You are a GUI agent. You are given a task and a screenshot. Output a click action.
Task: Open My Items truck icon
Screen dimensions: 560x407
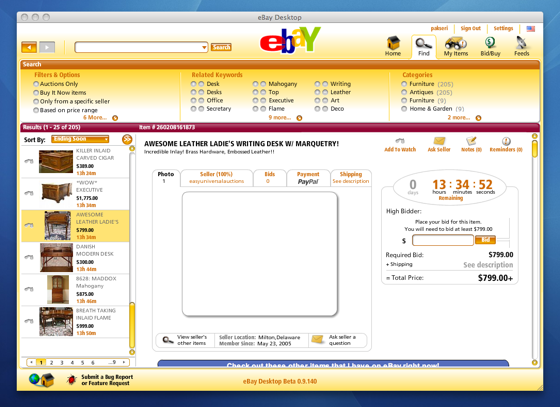pos(455,43)
